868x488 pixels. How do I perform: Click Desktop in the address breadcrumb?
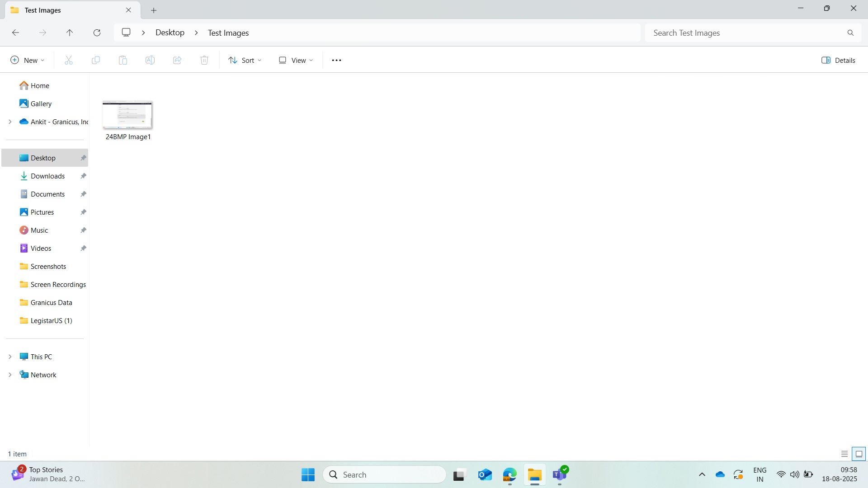coord(170,33)
